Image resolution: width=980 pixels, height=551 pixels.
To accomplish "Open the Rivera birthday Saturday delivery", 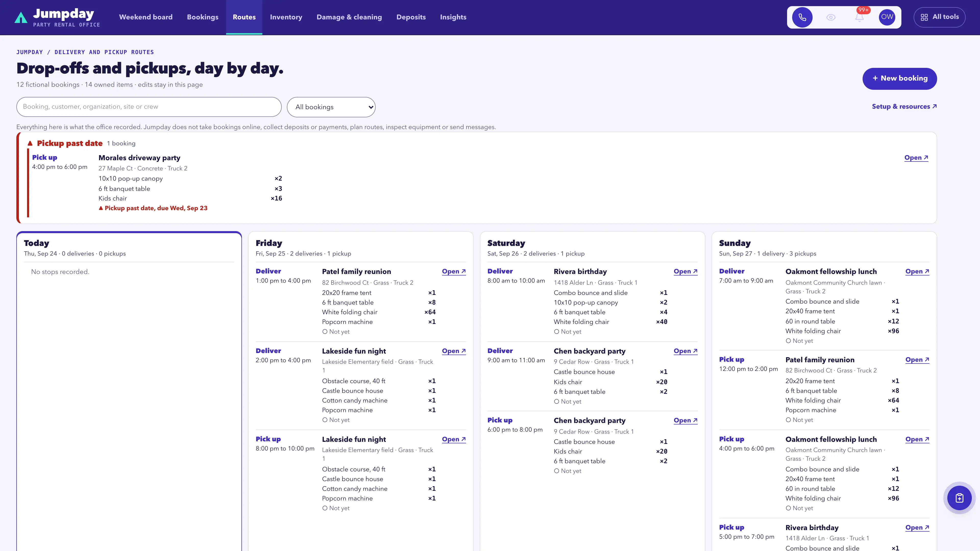I will coord(685,271).
